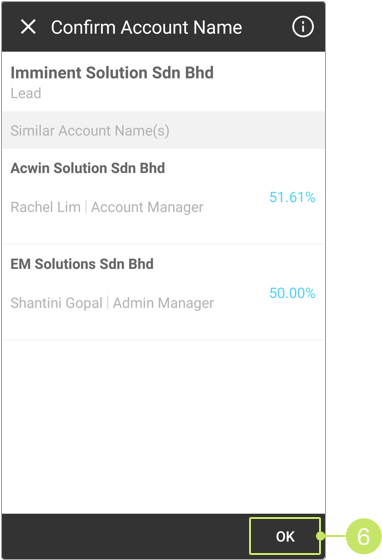The image size is (382, 560).
Task: Click Rachel Lim name
Action: tap(45, 207)
